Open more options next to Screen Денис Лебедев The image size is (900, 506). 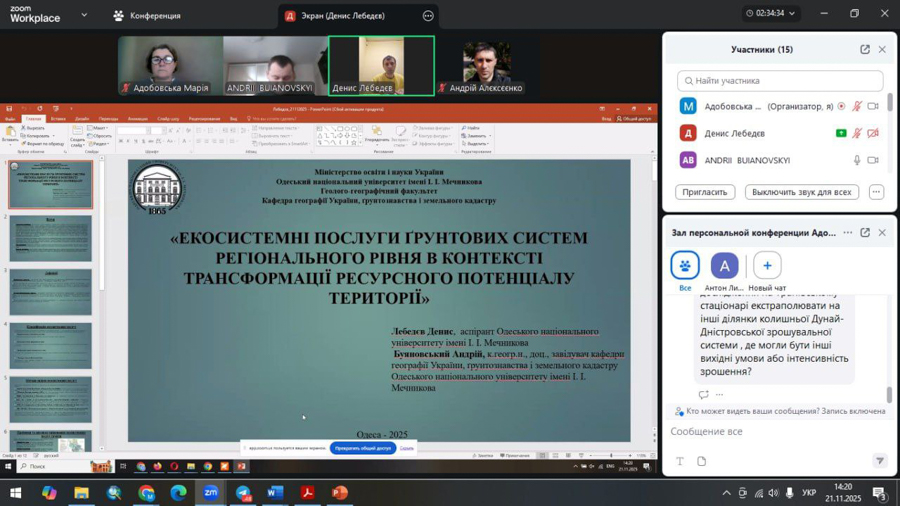pos(428,16)
